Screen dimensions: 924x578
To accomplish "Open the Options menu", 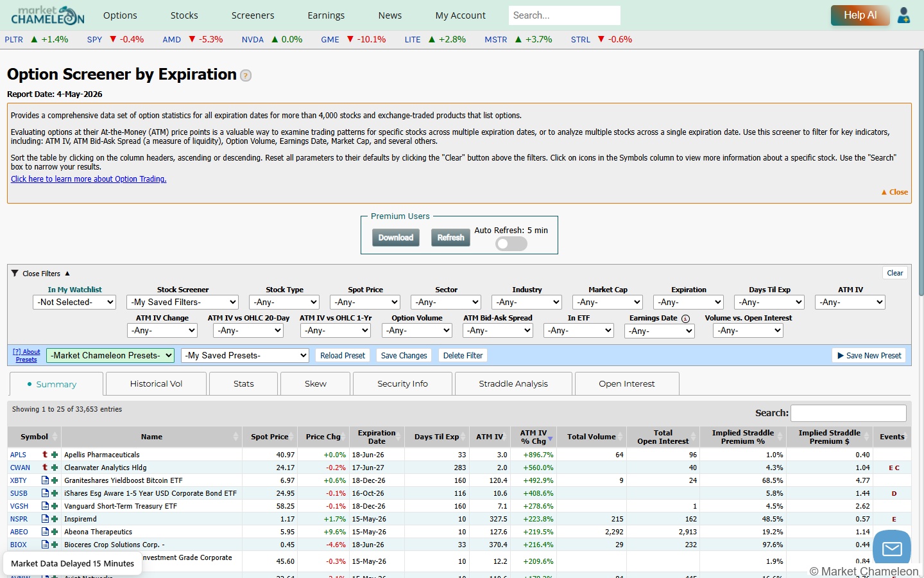I will pos(120,15).
